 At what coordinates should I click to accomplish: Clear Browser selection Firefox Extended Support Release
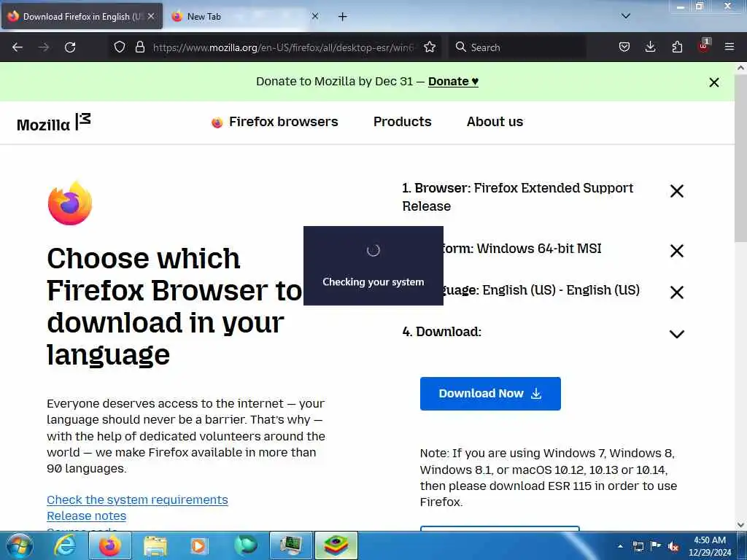point(676,191)
